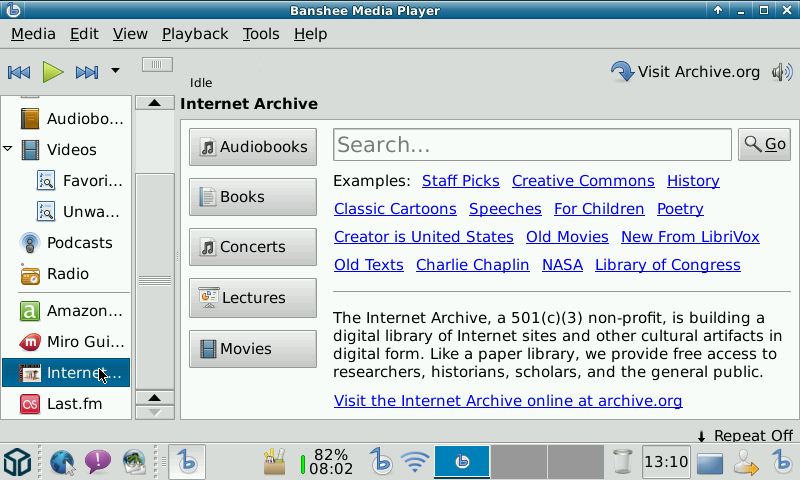This screenshot has height=480, width=800.
Task: Click the Search input field
Action: (x=532, y=145)
